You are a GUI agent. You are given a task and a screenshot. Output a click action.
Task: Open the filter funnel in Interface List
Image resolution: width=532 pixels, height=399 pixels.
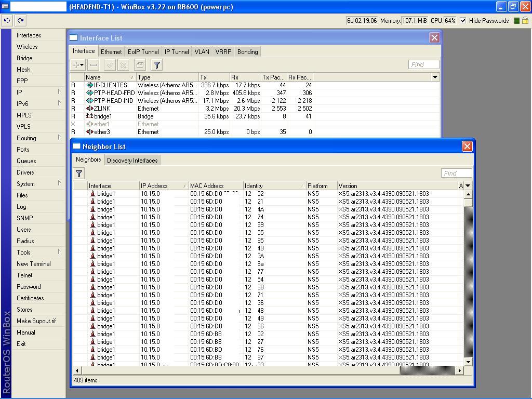pyautogui.click(x=156, y=65)
